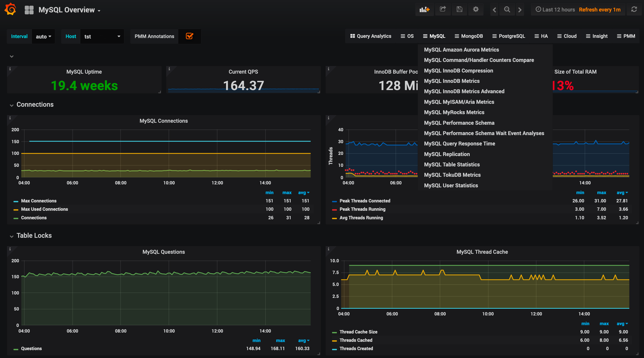This screenshot has height=358, width=644.
Task: Toggle Peak Threads Running series
Action: [x=362, y=209]
